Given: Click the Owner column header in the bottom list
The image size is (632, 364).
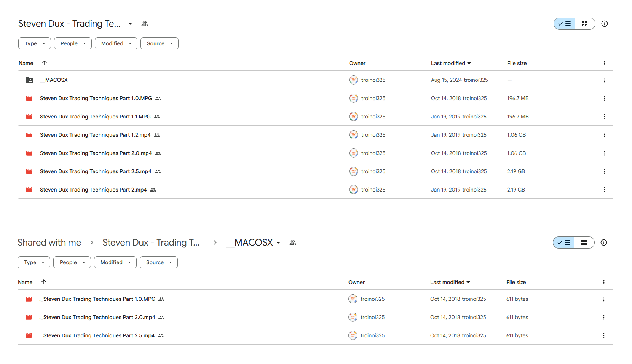Looking at the screenshot, I should pos(356,282).
